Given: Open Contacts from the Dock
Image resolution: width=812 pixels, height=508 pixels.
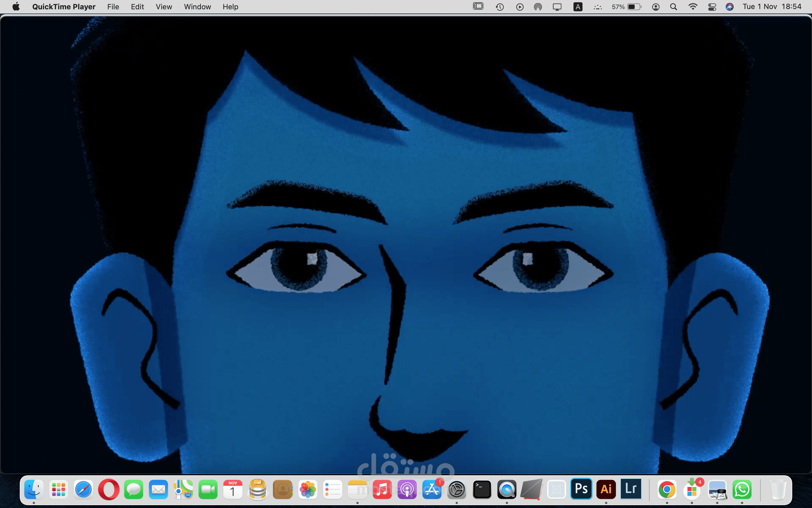Looking at the screenshot, I should 283,489.
